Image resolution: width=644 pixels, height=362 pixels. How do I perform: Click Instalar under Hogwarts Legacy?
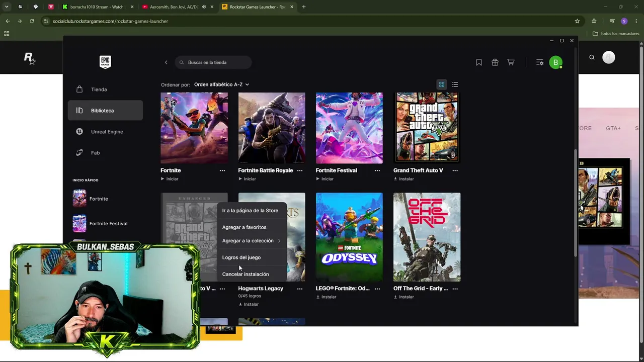249,304
